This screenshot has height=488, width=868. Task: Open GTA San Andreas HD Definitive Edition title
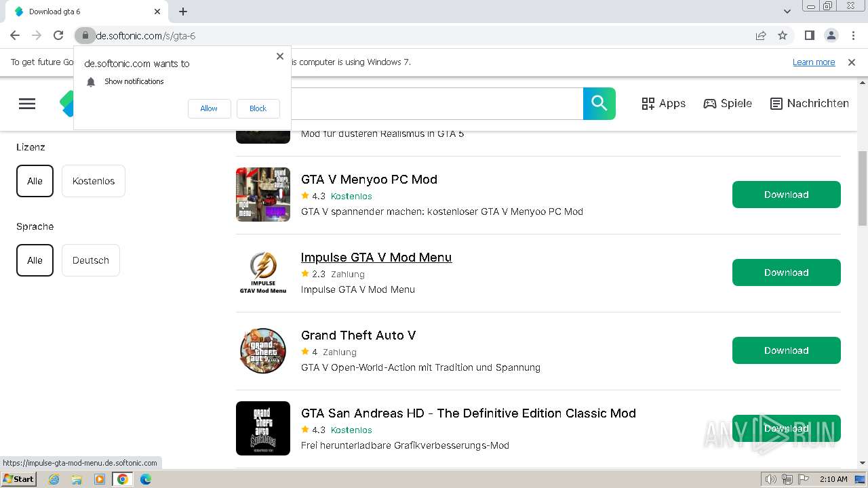469,413
